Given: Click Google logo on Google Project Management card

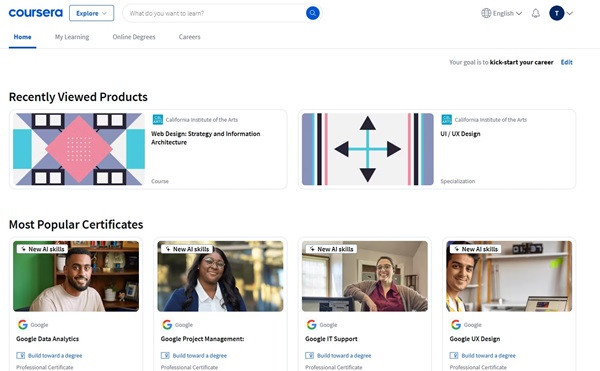Looking at the screenshot, I should [167, 325].
